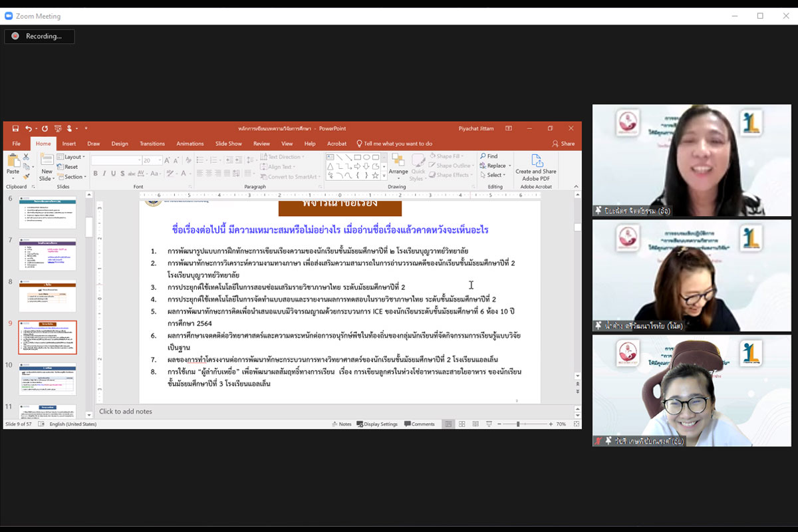Switch to Slide Sorter view icon
The image size is (798, 532).
click(462, 424)
